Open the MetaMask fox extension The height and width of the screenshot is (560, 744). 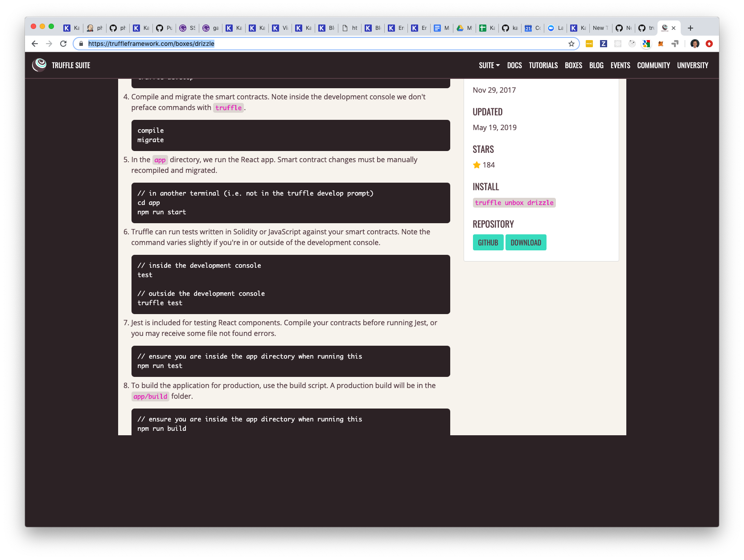tap(660, 44)
